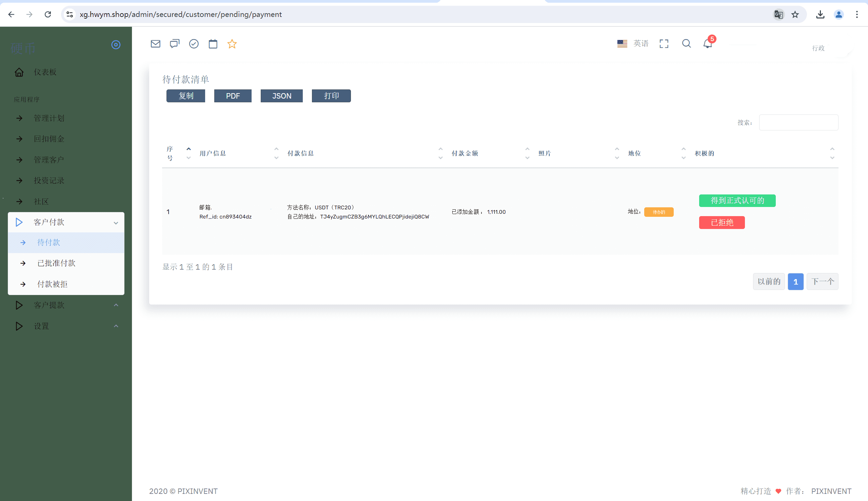Click the browser address bar URL
Viewport: 868px width, 501px height.
181,15
